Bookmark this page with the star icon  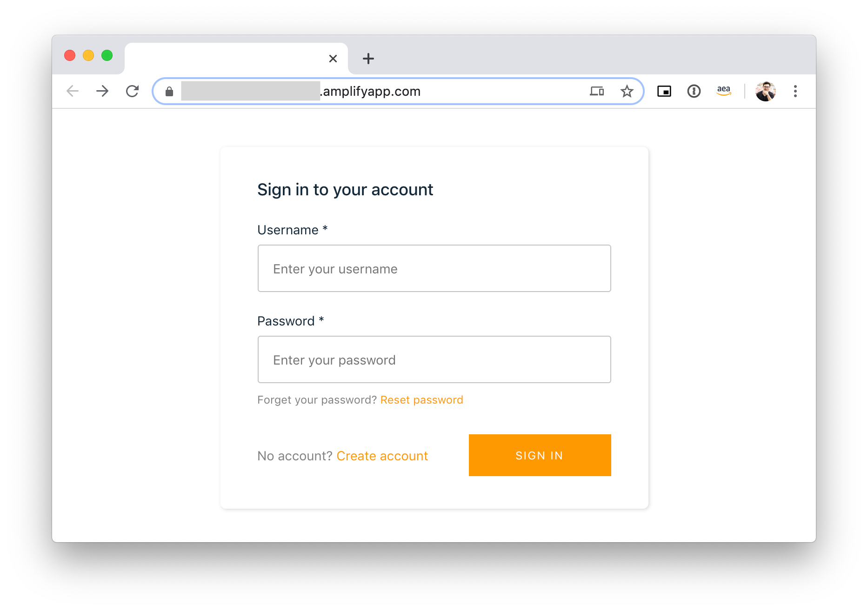(627, 91)
